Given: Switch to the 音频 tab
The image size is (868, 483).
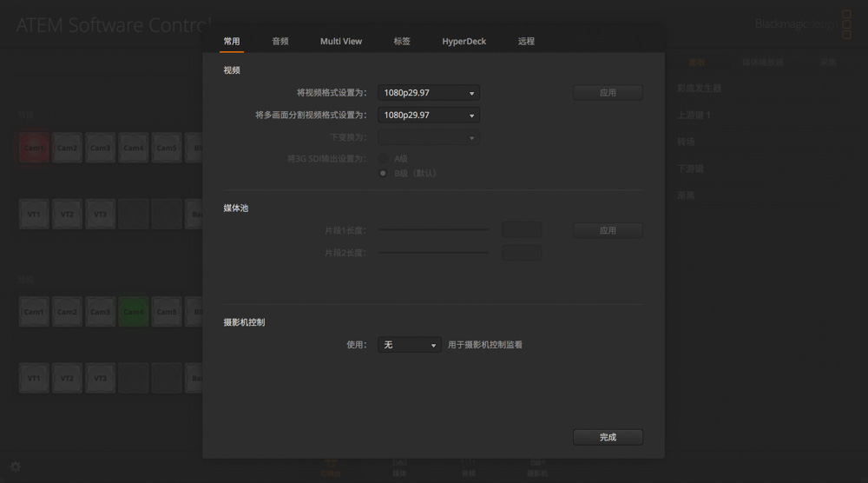Looking at the screenshot, I should point(280,42).
